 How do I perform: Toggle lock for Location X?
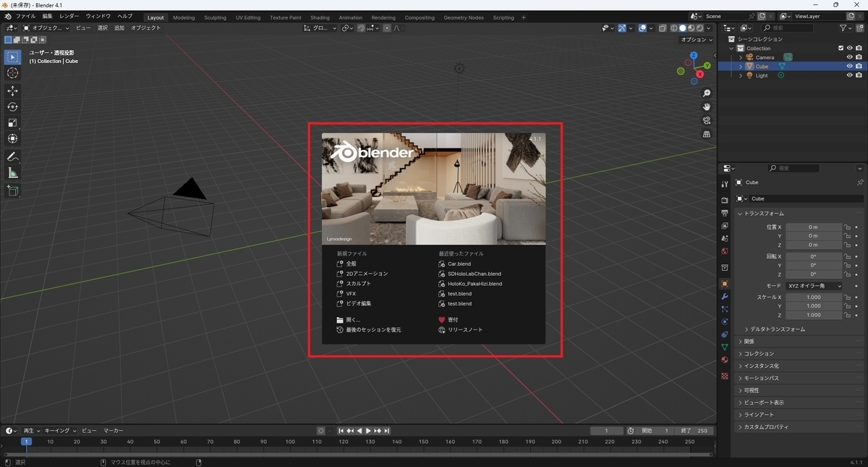pos(848,227)
